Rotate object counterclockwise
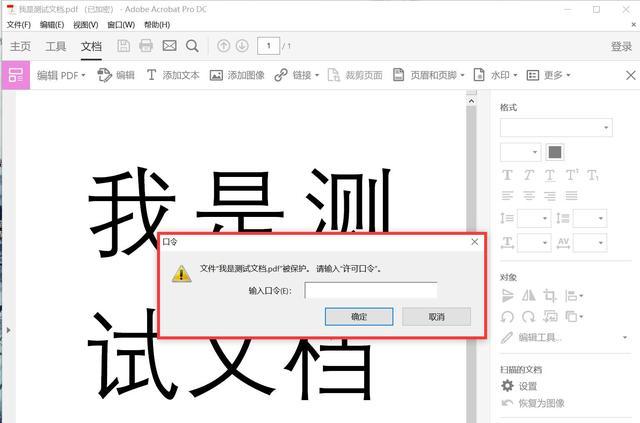This screenshot has width=640, height=423. tap(507, 316)
